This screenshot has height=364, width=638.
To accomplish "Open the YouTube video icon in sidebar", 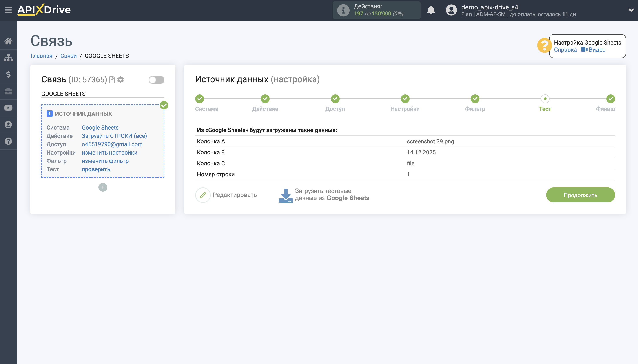I will tap(8, 108).
